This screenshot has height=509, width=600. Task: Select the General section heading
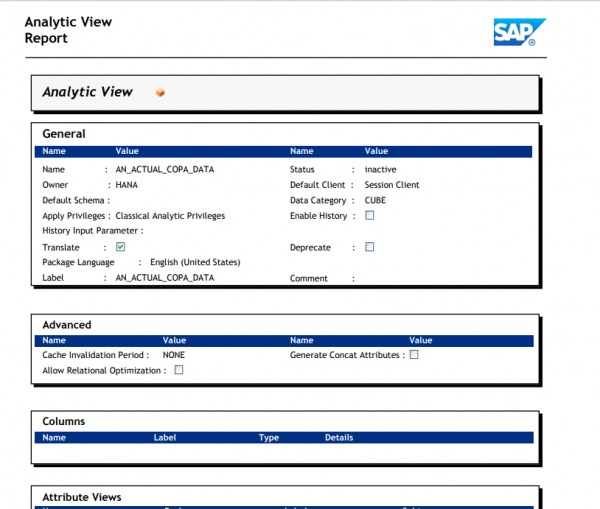point(64,134)
